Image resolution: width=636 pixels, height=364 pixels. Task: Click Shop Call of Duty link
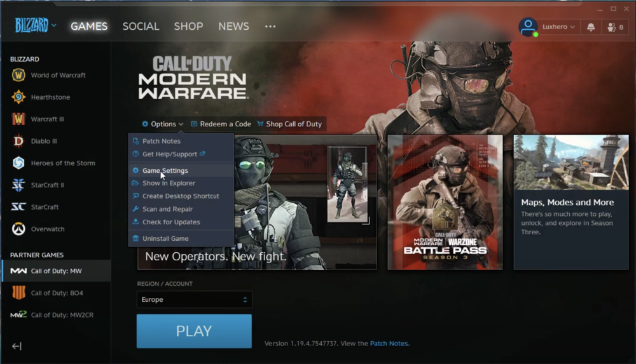[294, 124]
